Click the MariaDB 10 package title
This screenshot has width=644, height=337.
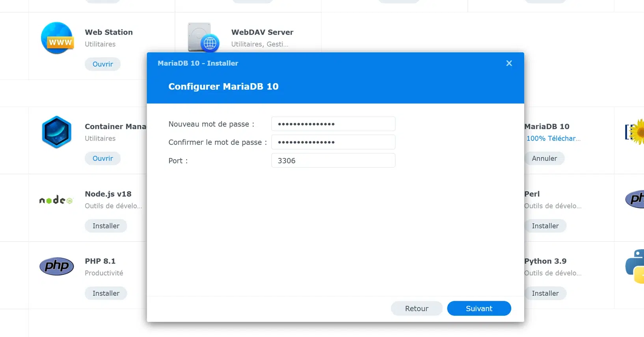tap(547, 127)
